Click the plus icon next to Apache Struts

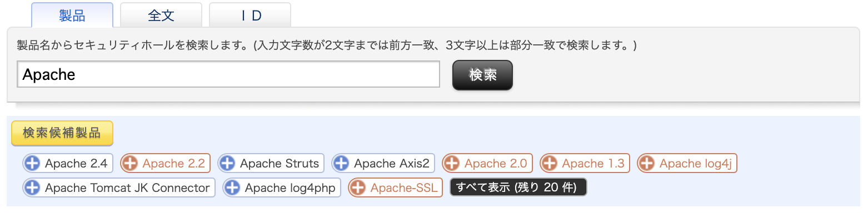tap(227, 164)
